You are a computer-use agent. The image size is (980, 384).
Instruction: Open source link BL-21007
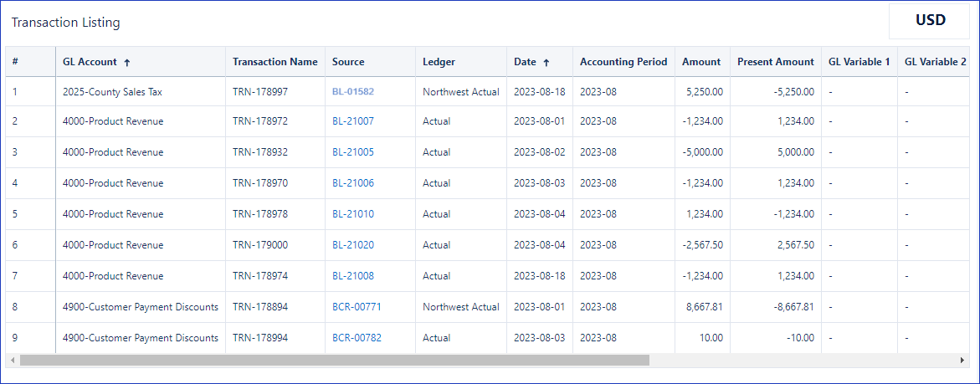(x=353, y=121)
